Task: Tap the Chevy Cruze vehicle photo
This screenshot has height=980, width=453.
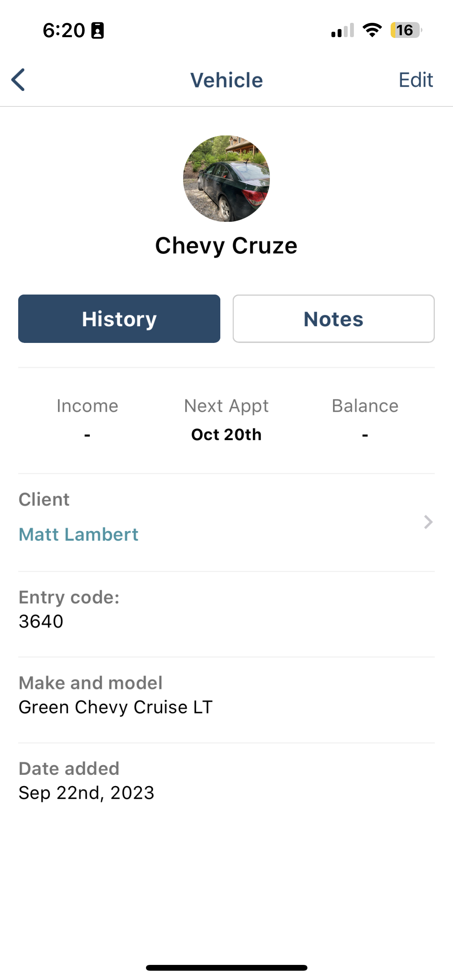Action: pyautogui.click(x=226, y=178)
